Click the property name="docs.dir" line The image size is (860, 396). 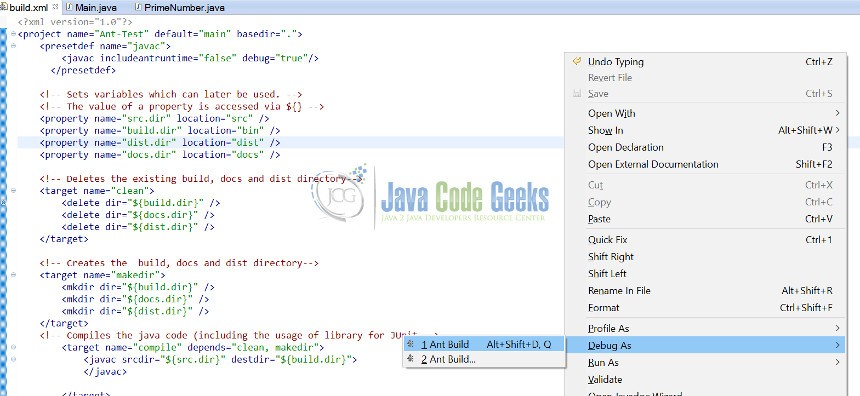tap(160, 155)
